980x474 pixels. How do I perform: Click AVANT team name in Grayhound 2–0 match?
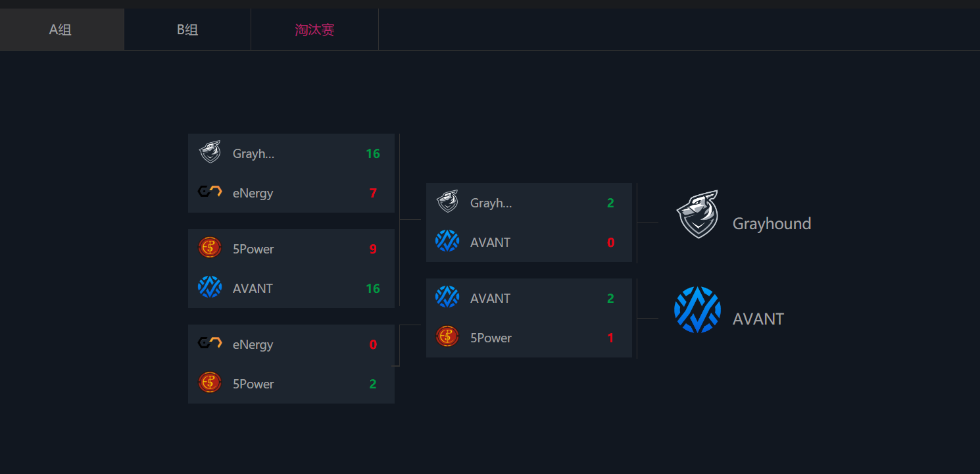(x=490, y=242)
